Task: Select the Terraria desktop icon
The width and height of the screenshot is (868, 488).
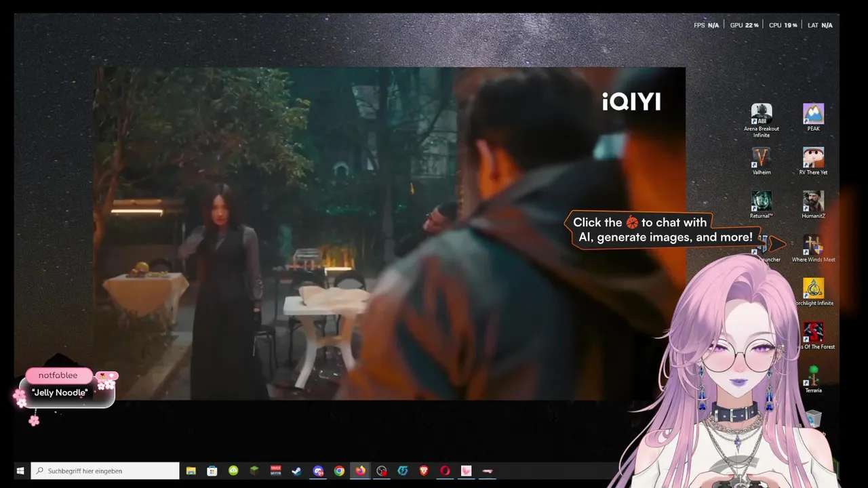Action: tap(813, 380)
